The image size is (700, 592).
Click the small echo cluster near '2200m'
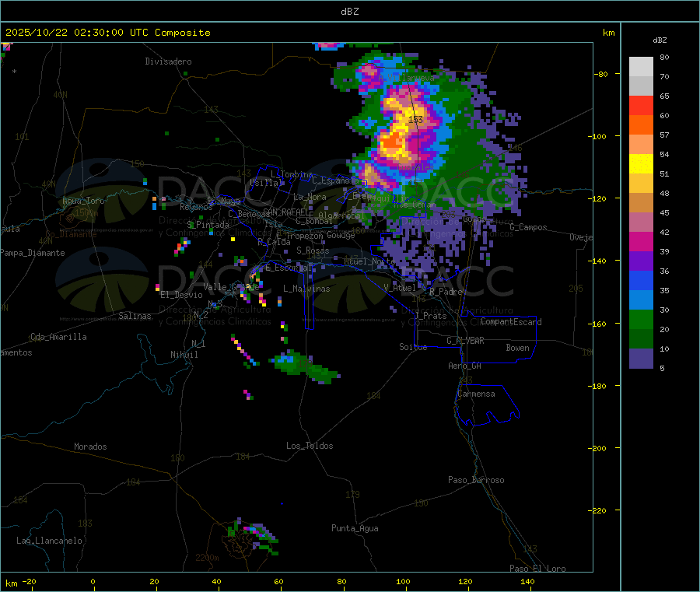[253, 538]
